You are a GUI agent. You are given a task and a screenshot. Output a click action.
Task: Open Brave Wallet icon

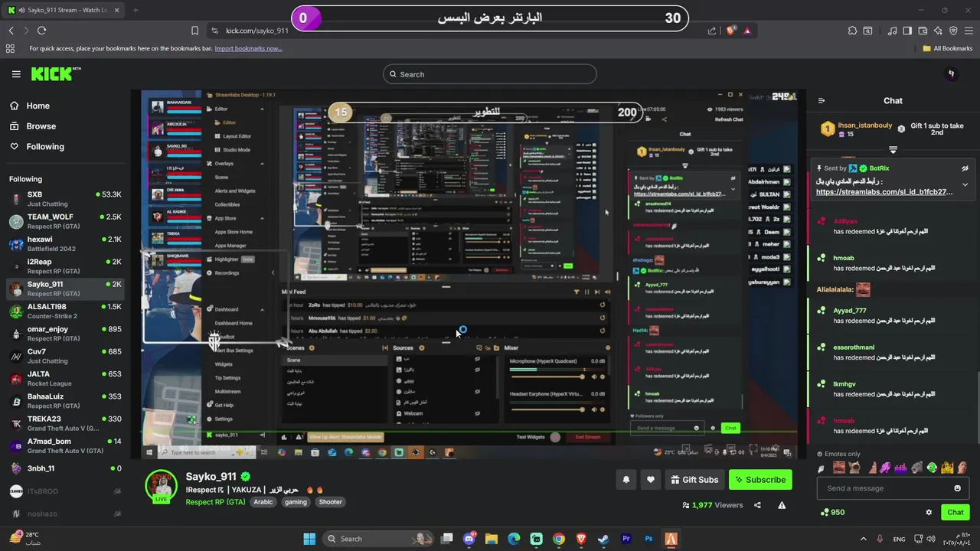(x=923, y=31)
